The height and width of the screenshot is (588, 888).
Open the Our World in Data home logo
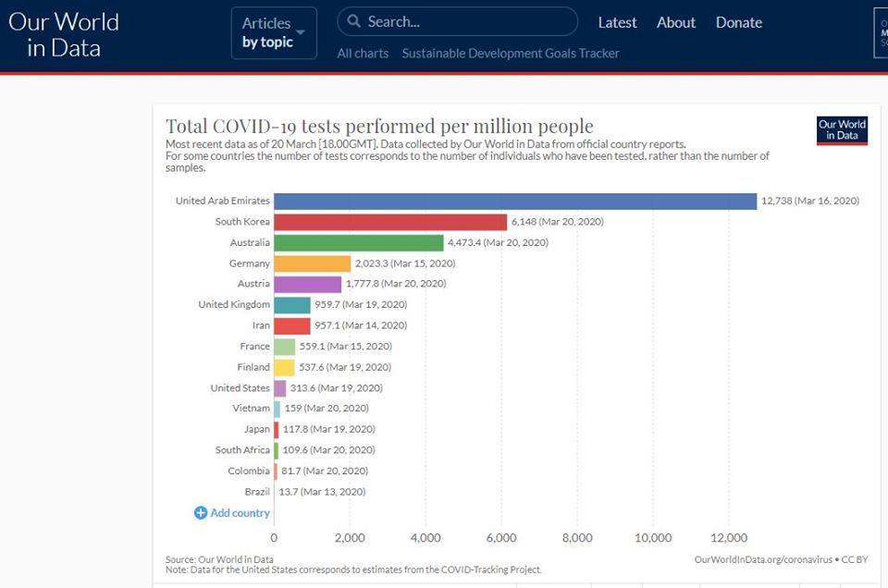(64, 34)
